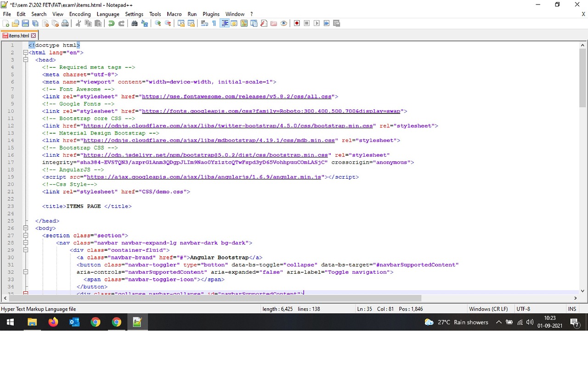Open the Windows Start menu
Viewport: 588px width, 390px height.
(x=10, y=322)
